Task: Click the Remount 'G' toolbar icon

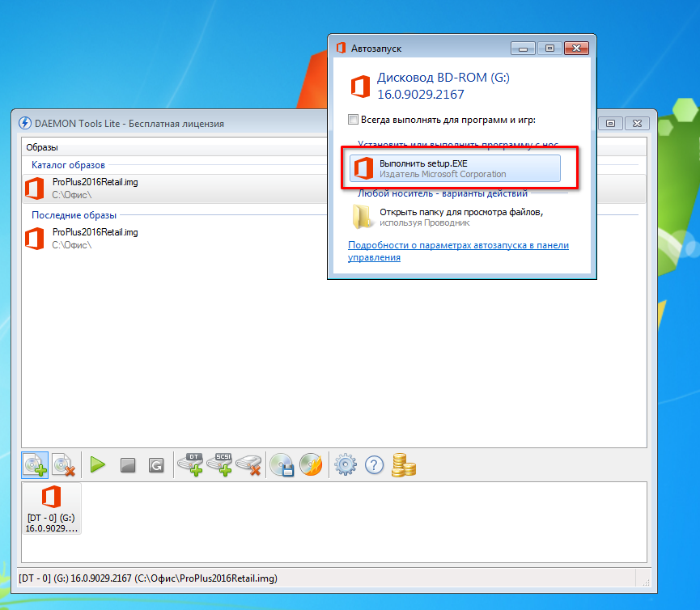Action: click(156, 465)
